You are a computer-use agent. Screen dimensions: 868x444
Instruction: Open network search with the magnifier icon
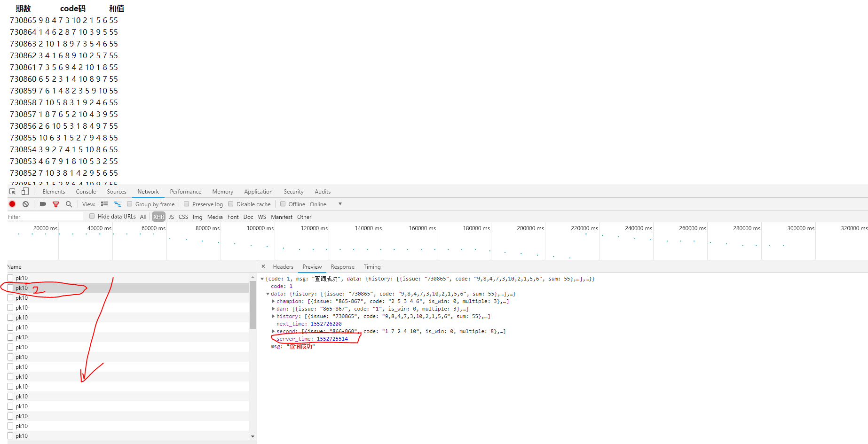pos(69,204)
